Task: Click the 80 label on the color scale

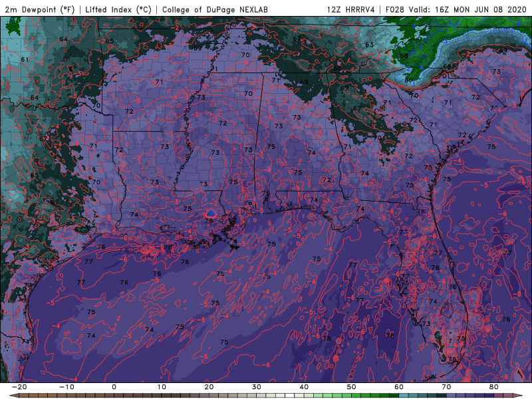Action: coord(494,387)
